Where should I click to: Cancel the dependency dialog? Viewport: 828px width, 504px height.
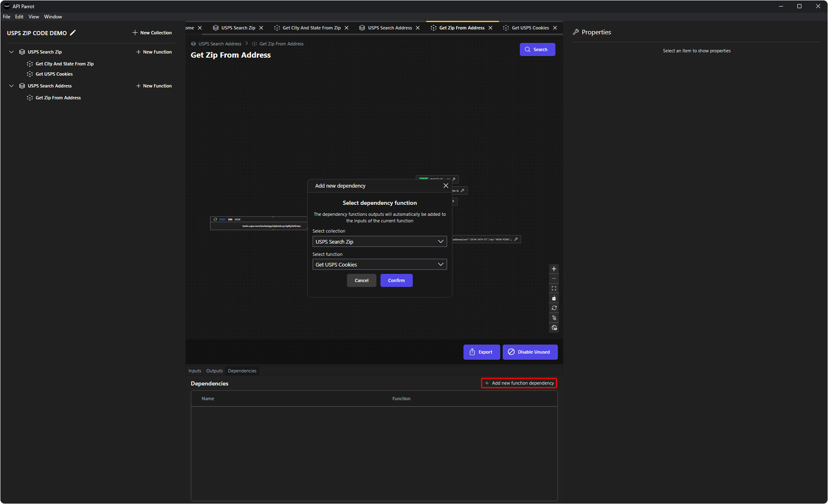tap(361, 280)
